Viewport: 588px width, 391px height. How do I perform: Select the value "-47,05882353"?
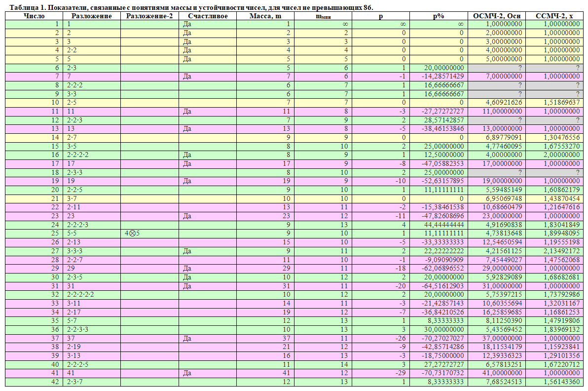tap(443, 163)
